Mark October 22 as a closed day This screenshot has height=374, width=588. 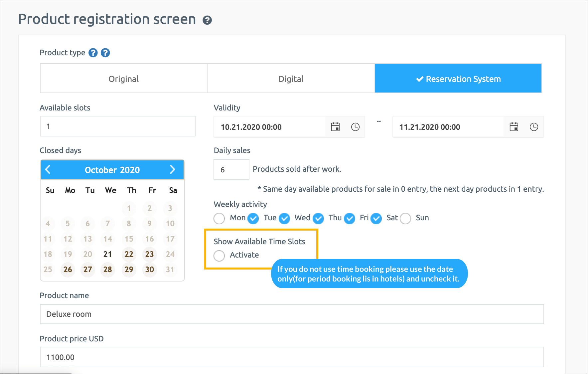129,254
